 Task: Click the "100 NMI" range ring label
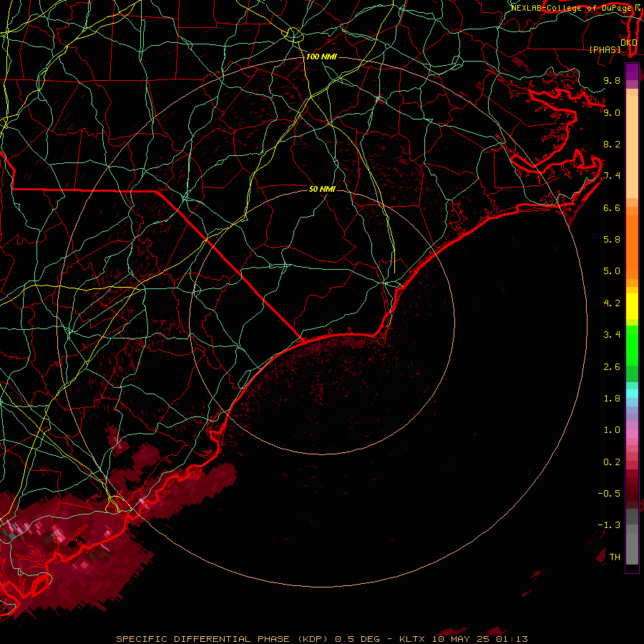point(321,57)
